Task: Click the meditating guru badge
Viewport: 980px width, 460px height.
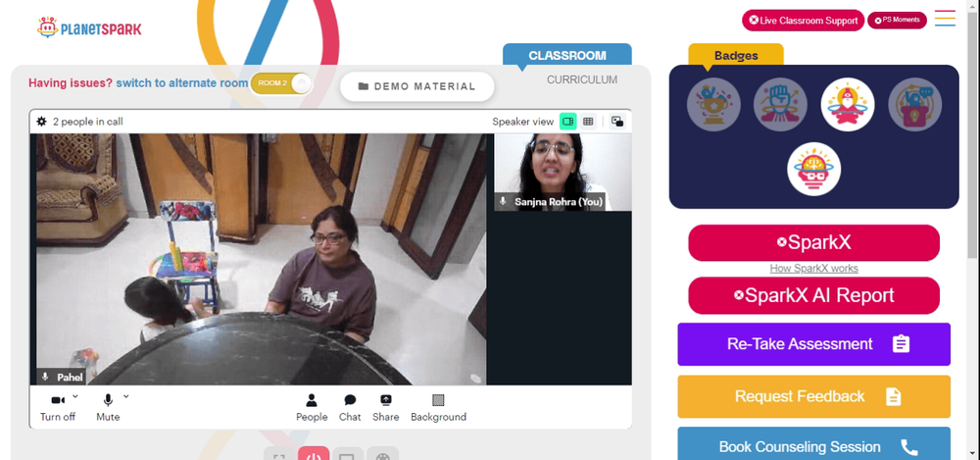Action: (848, 105)
